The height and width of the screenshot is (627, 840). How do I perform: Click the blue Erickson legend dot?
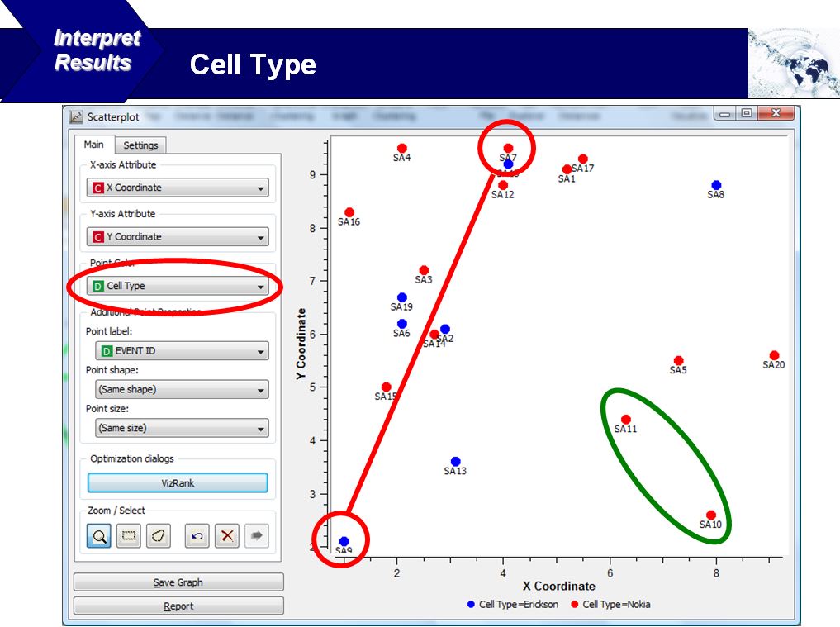click(x=472, y=605)
